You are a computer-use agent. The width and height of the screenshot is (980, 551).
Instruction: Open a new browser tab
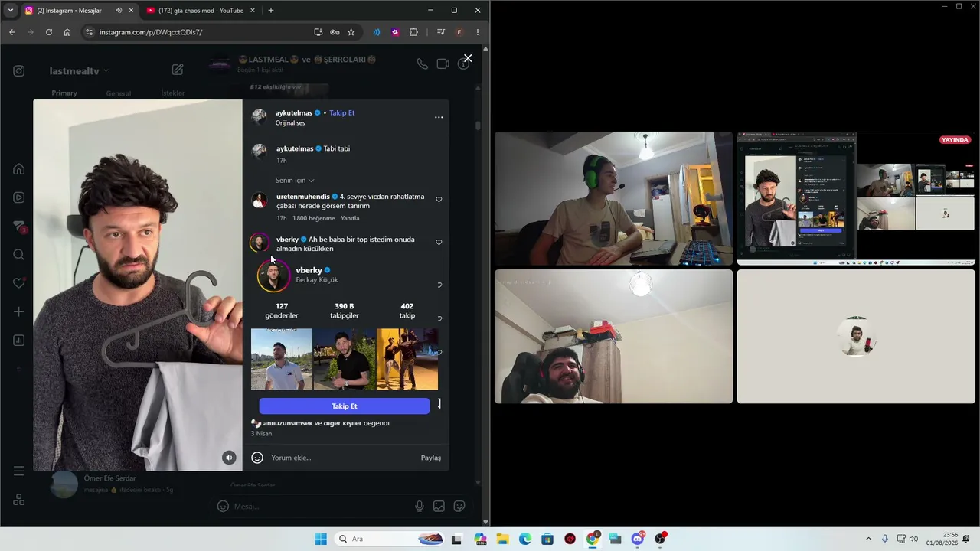(271, 11)
